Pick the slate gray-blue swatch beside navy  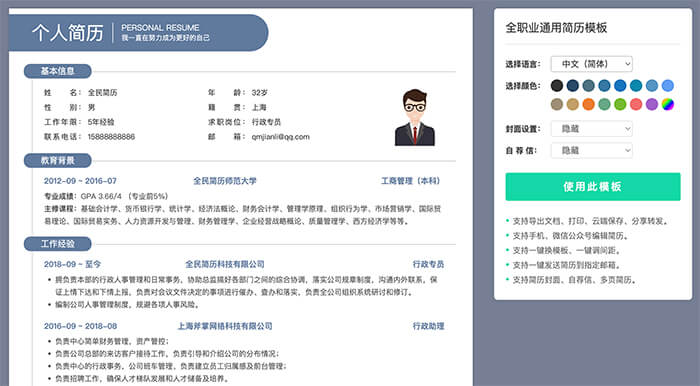point(588,86)
